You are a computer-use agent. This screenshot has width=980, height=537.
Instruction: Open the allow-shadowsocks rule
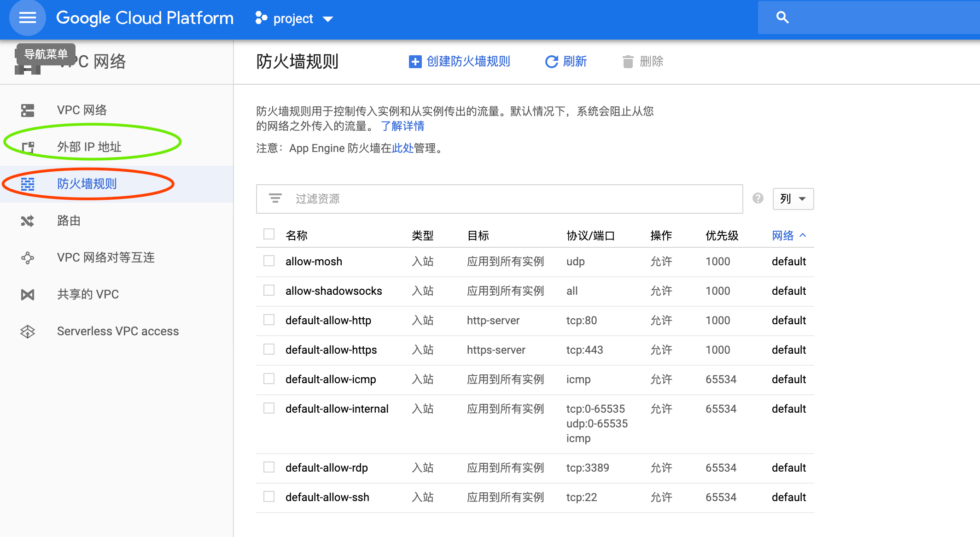pyautogui.click(x=333, y=291)
